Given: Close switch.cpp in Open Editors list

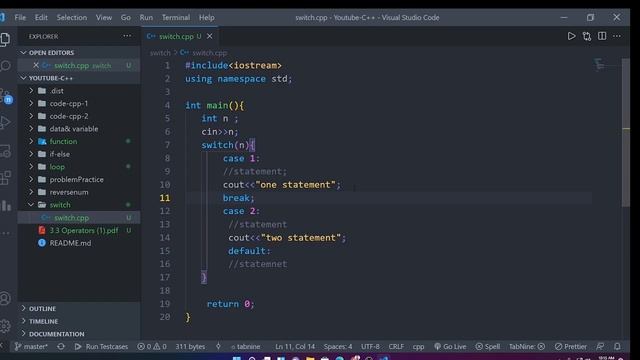Looking at the screenshot, I should (x=36, y=65).
